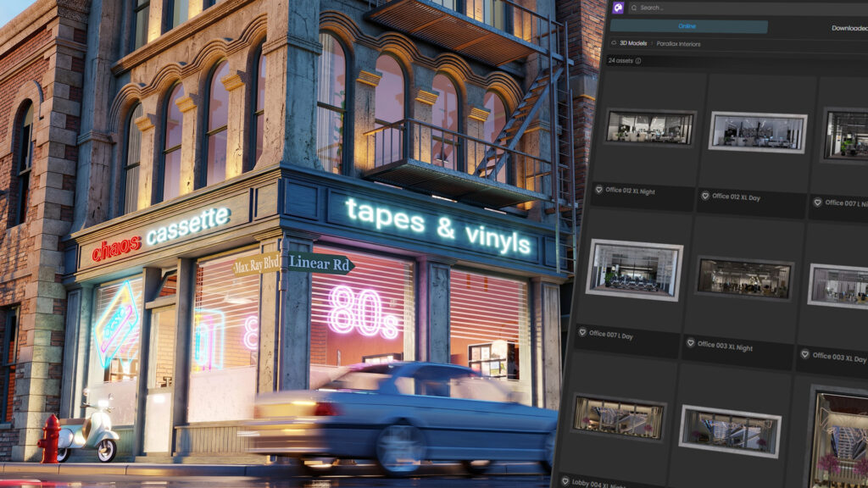Click the purple Chaos Cosmos logo icon
The image size is (868, 488).
[x=618, y=7]
